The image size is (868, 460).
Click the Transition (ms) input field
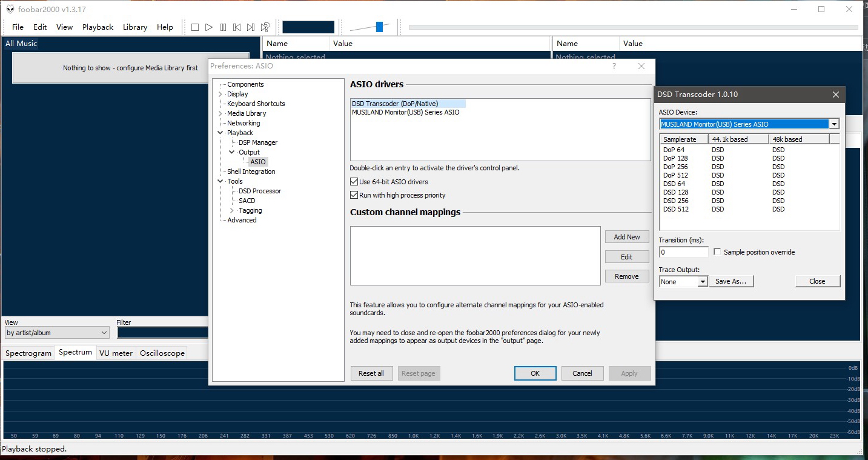click(683, 252)
